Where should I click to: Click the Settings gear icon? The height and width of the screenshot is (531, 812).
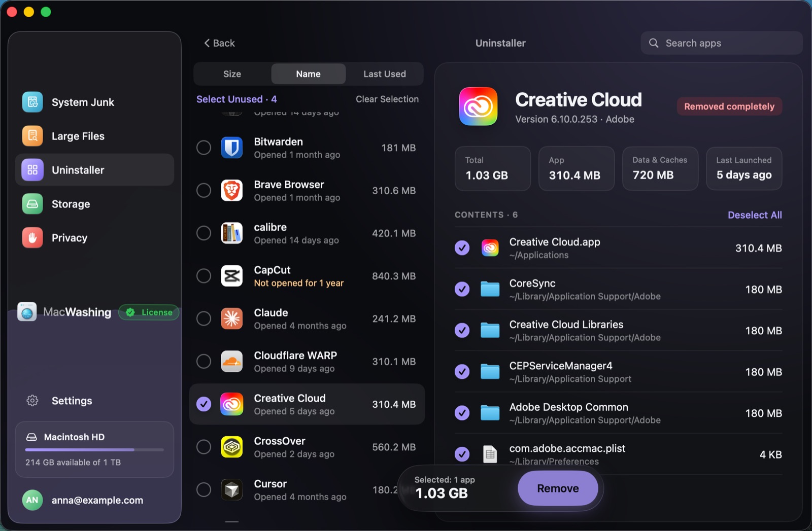(32, 401)
